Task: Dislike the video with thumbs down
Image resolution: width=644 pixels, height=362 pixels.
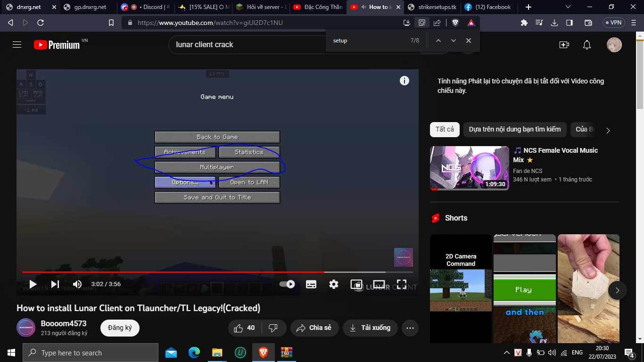Action: click(273, 328)
